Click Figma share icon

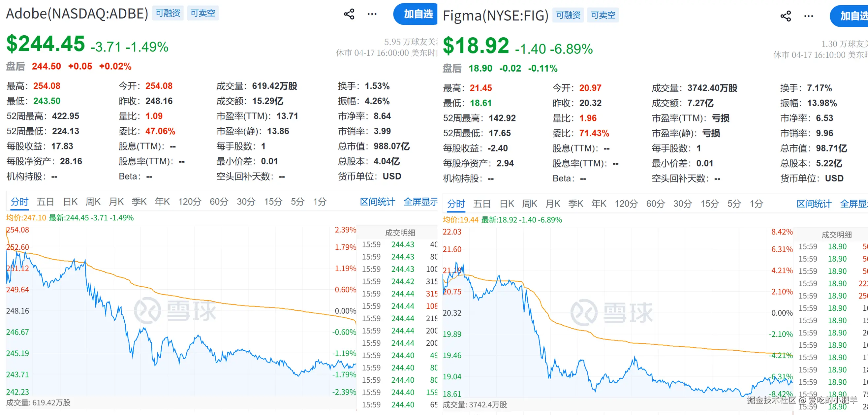(786, 16)
